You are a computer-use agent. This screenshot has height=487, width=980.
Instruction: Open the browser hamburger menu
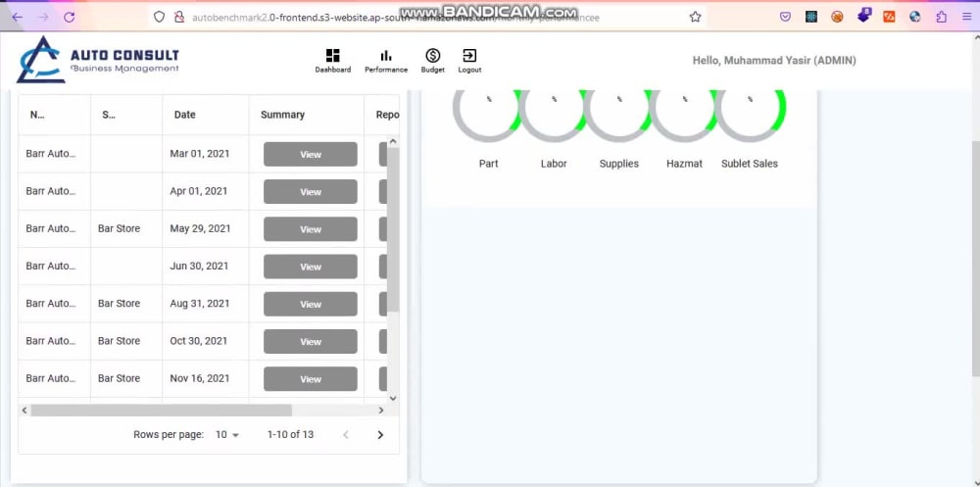(967, 17)
